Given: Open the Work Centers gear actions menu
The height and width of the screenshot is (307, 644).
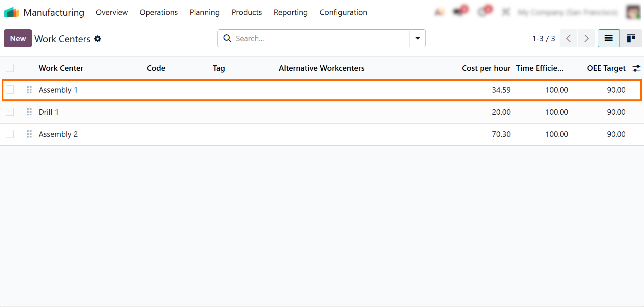Looking at the screenshot, I should 98,39.
